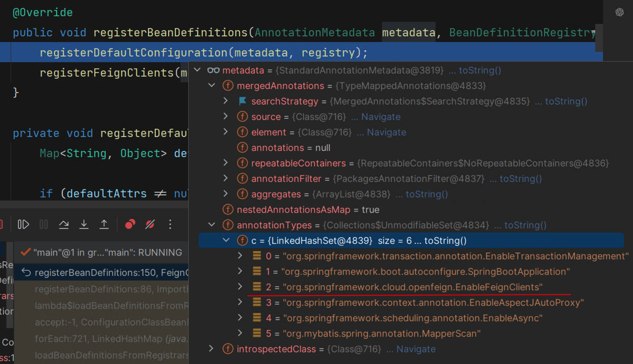633x364 pixels.
Task: Select the lambda$loadBeanDefinitionsFromR stack frame
Action: [101, 306]
